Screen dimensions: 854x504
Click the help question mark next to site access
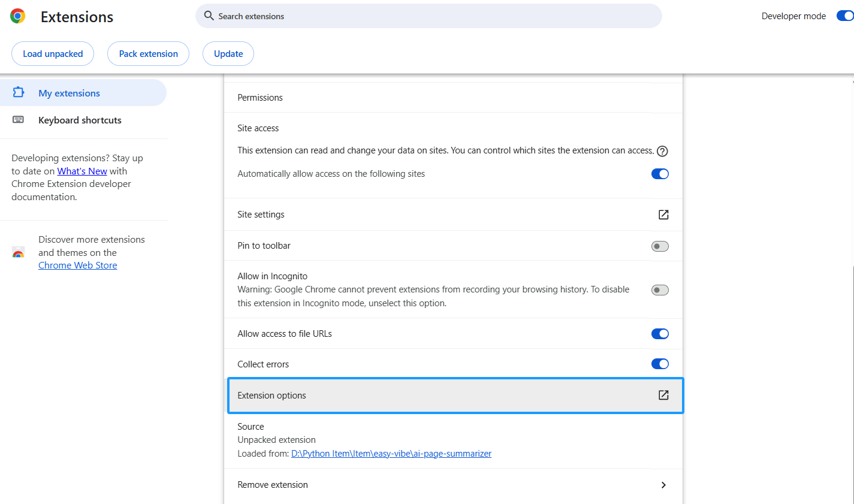[662, 151]
